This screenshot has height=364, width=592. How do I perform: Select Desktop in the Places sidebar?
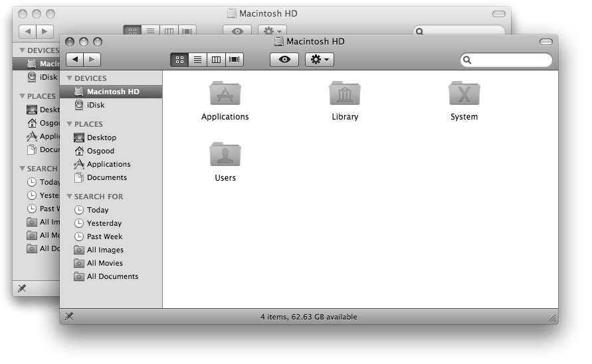click(x=101, y=137)
